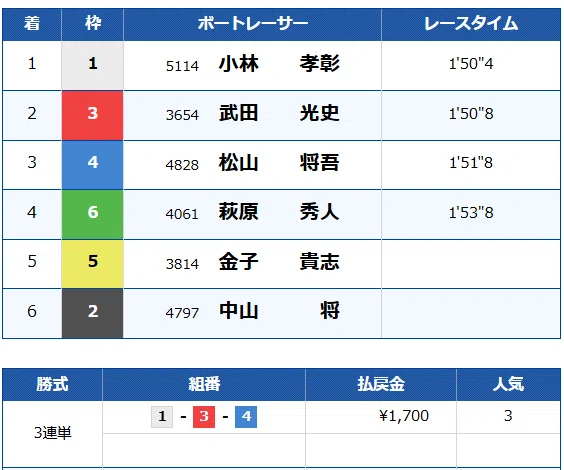The height and width of the screenshot is (470, 564).
Task: Select the green lane 6 cell for 萩原
Action: pyautogui.click(x=92, y=214)
